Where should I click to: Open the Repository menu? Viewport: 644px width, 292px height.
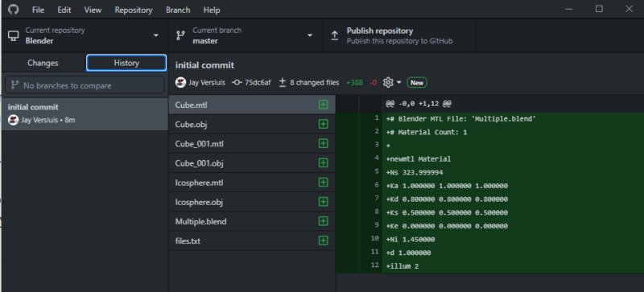coord(134,10)
